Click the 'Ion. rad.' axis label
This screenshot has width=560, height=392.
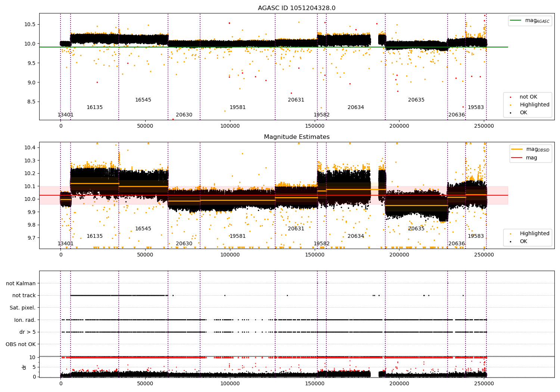(25, 320)
